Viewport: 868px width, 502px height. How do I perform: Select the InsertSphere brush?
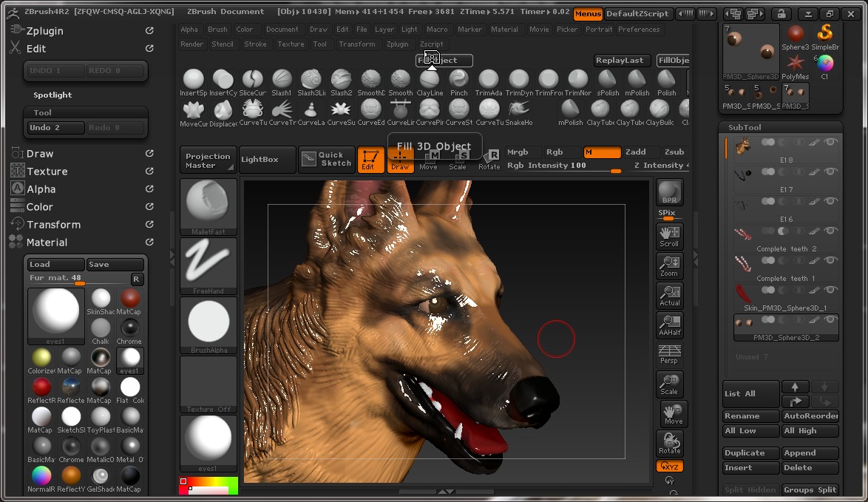pyautogui.click(x=193, y=83)
